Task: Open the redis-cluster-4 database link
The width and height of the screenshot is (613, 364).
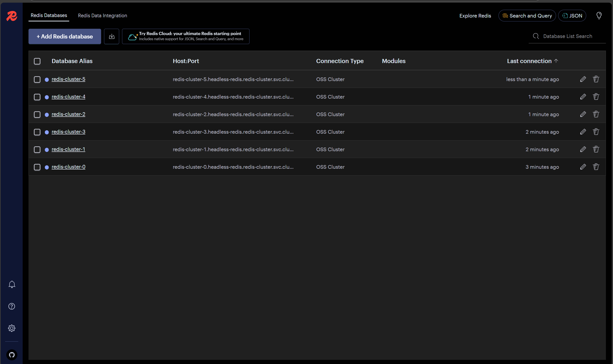Action: click(68, 97)
